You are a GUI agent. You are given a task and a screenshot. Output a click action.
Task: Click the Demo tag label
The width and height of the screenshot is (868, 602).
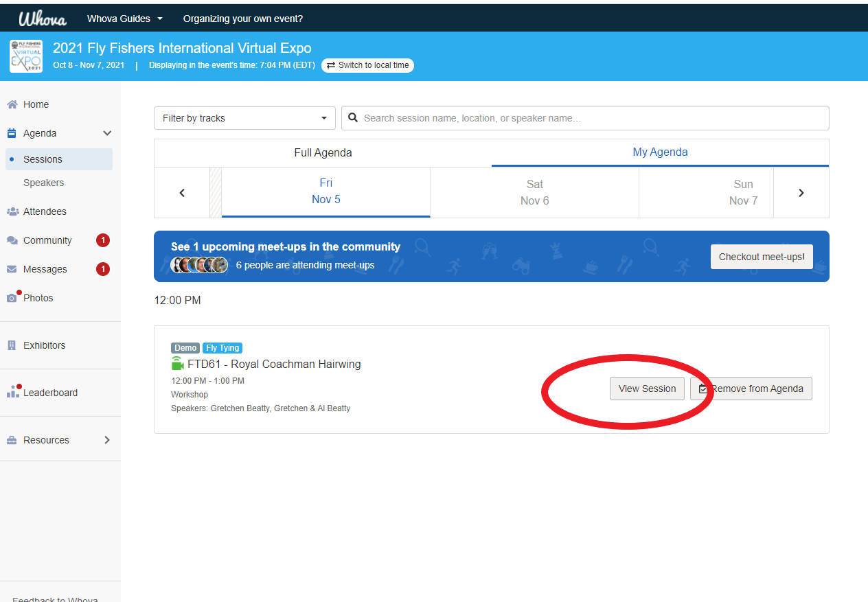pyautogui.click(x=185, y=348)
